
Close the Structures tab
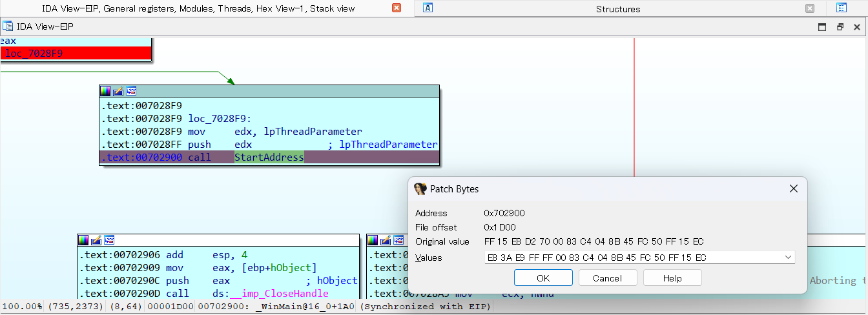pyautogui.click(x=810, y=8)
